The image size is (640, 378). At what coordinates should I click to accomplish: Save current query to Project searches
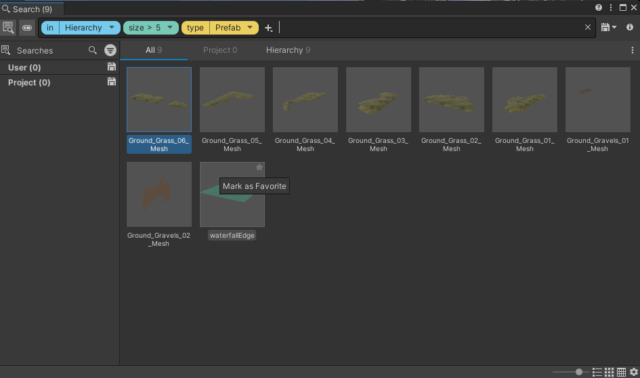coord(111,82)
